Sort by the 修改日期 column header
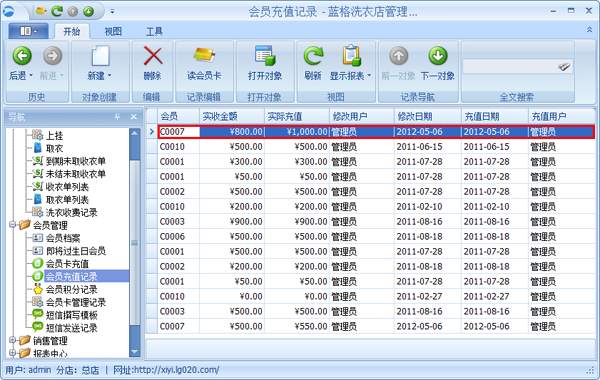This screenshot has width=600, height=380. pyautogui.click(x=428, y=116)
